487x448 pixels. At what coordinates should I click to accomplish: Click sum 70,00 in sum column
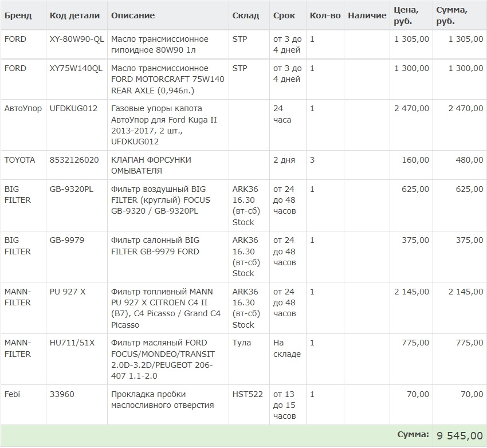[x=472, y=394]
